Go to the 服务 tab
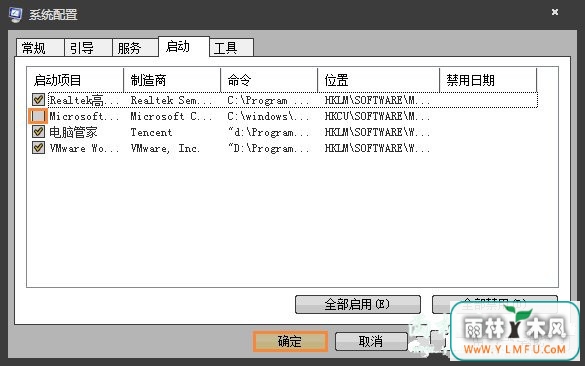 [135, 48]
